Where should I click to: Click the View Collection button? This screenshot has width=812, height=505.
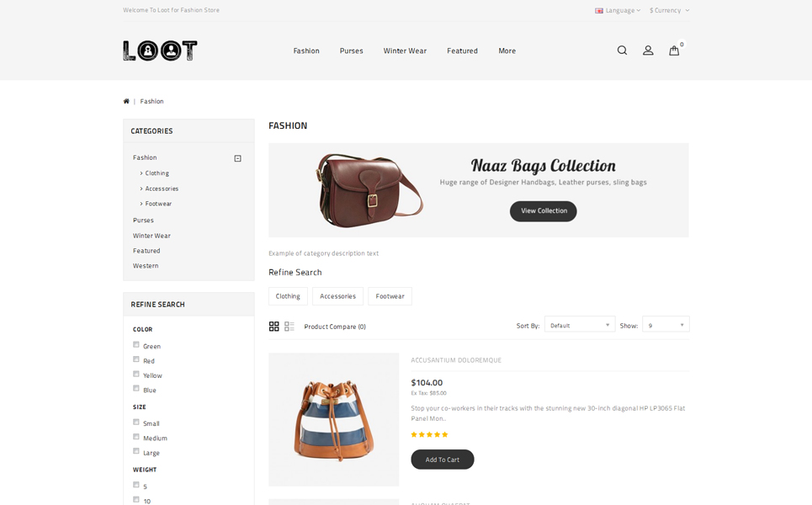[x=544, y=211]
